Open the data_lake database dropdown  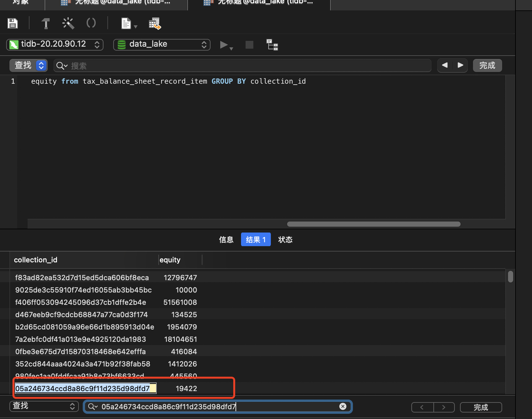pos(162,44)
